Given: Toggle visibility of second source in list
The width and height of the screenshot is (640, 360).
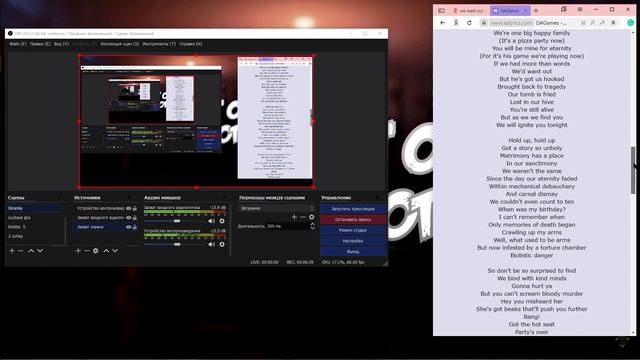Looking at the screenshot, I should pyautogui.click(x=129, y=218).
